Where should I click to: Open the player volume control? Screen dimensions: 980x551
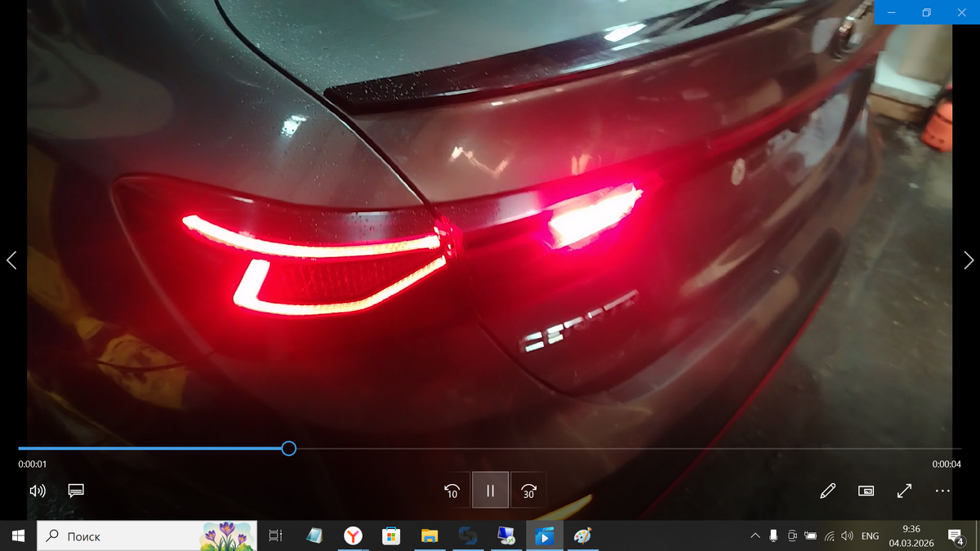(37, 491)
